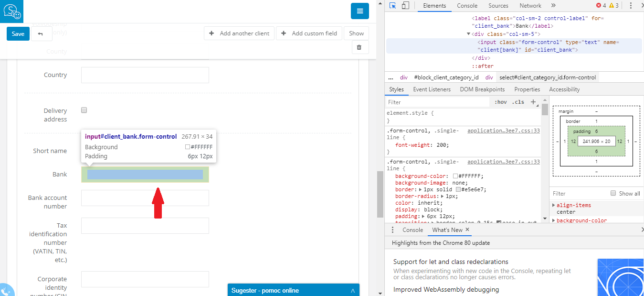Viewport: 644px width, 296px height.
Task: Enable the Show all checkbox in Computed
Action: [x=613, y=193]
